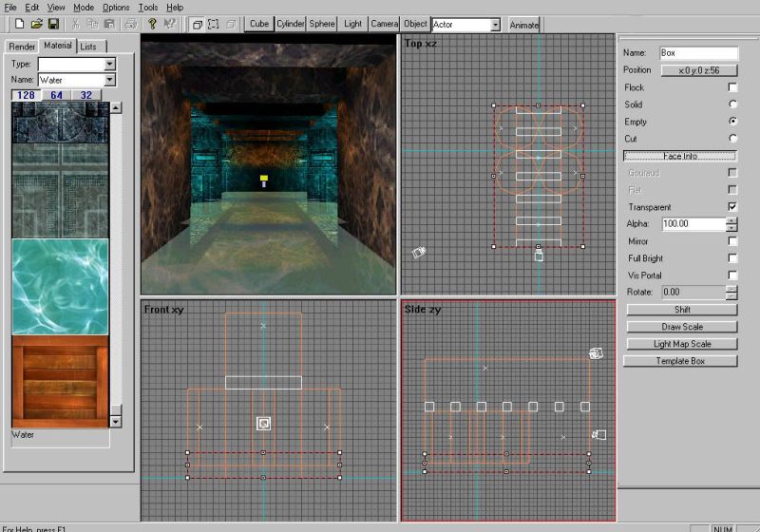The image size is (760, 532).
Task: Select the 32 texture size tab
Action: click(86, 95)
